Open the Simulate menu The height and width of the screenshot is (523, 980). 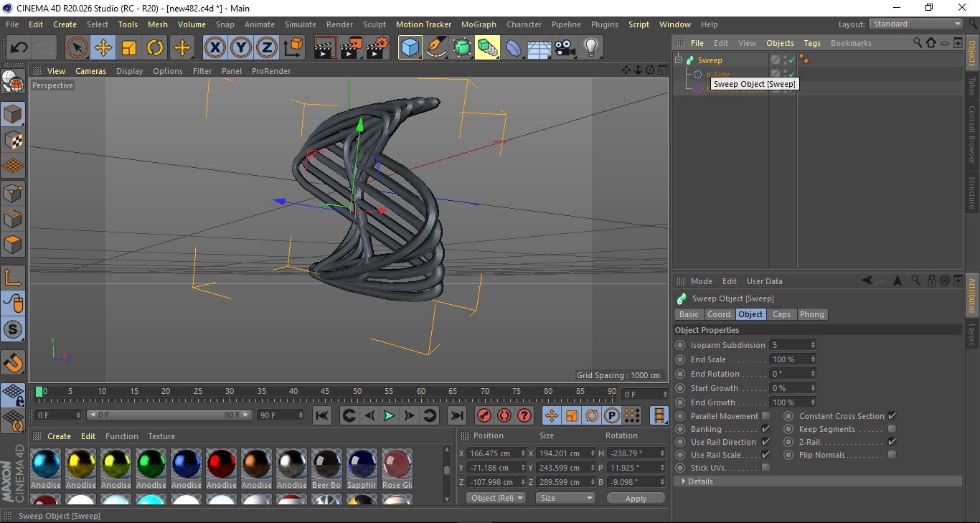[x=300, y=24]
